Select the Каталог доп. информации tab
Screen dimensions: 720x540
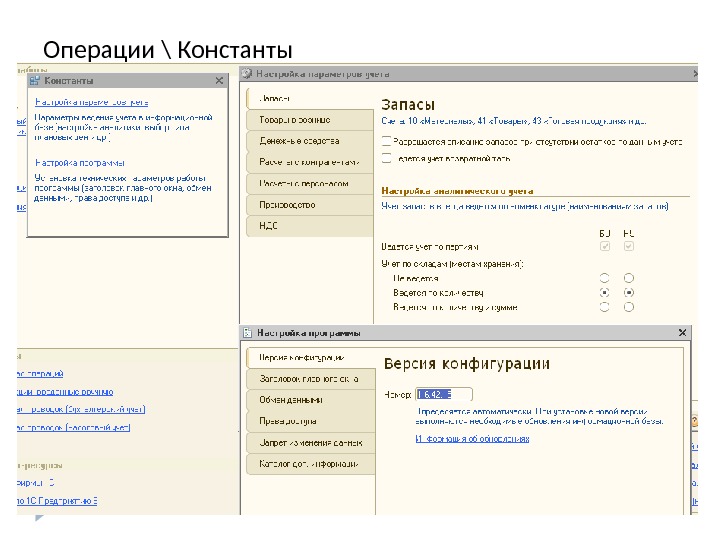(311, 464)
